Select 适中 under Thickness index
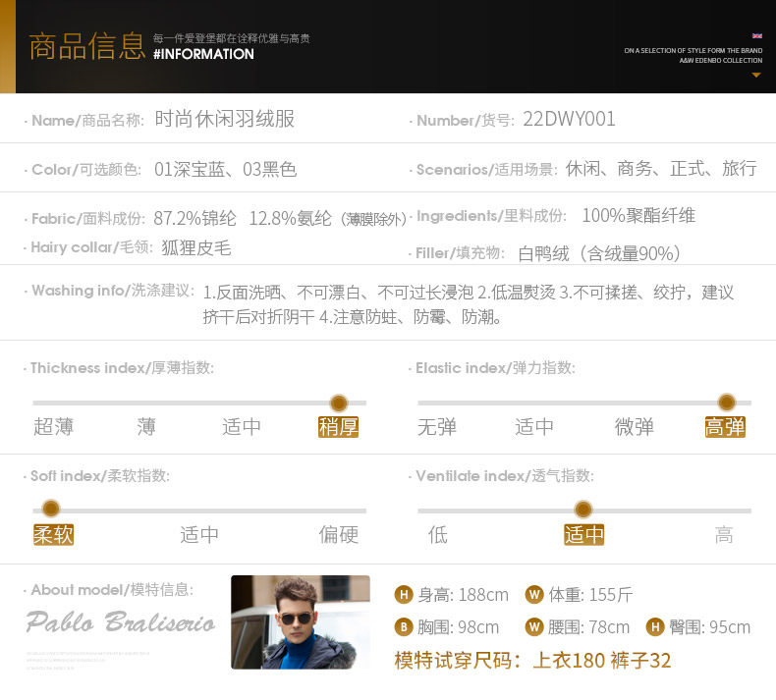The image size is (776, 700). (x=242, y=427)
